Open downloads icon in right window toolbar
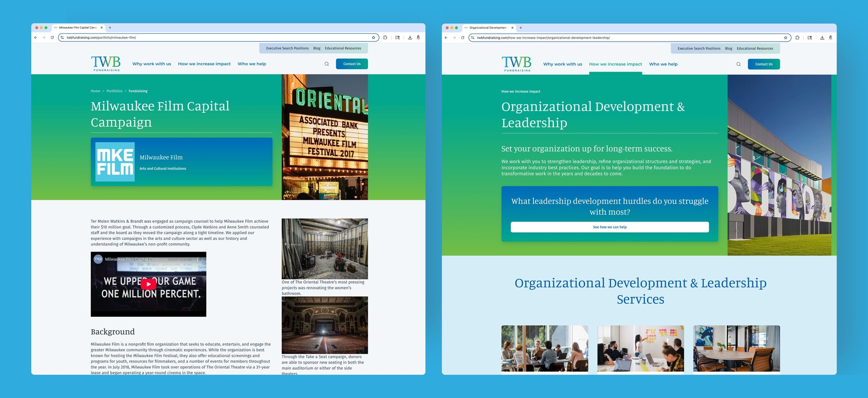 click(x=822, y=38)
